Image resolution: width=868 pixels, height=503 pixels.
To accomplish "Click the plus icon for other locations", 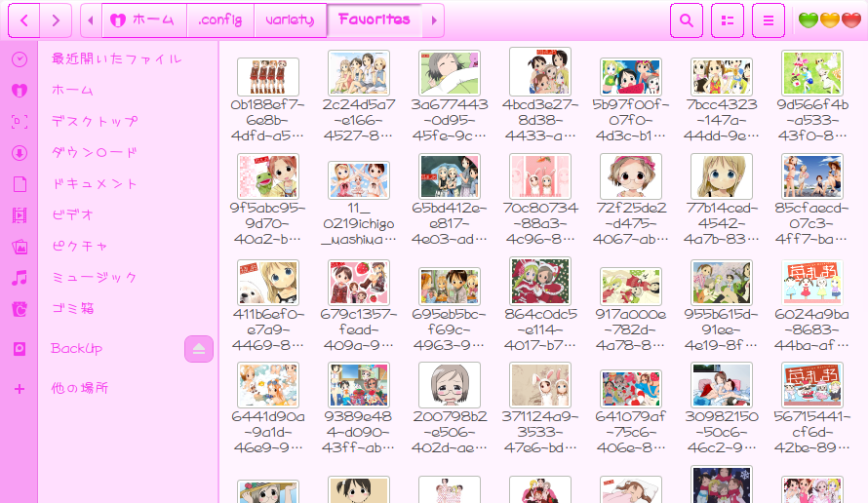I will pos(20,389).
